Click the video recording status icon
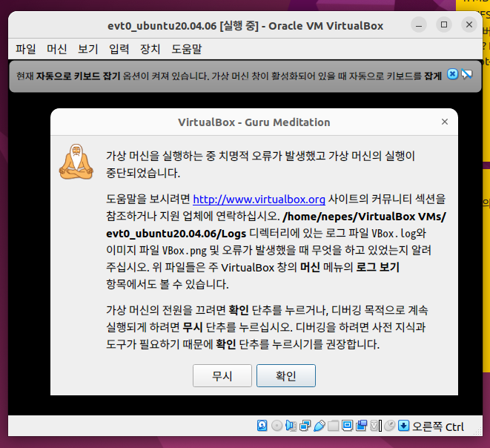Image resolution: width=490 pixels, height=448 pixels. [x=361, y=426]
